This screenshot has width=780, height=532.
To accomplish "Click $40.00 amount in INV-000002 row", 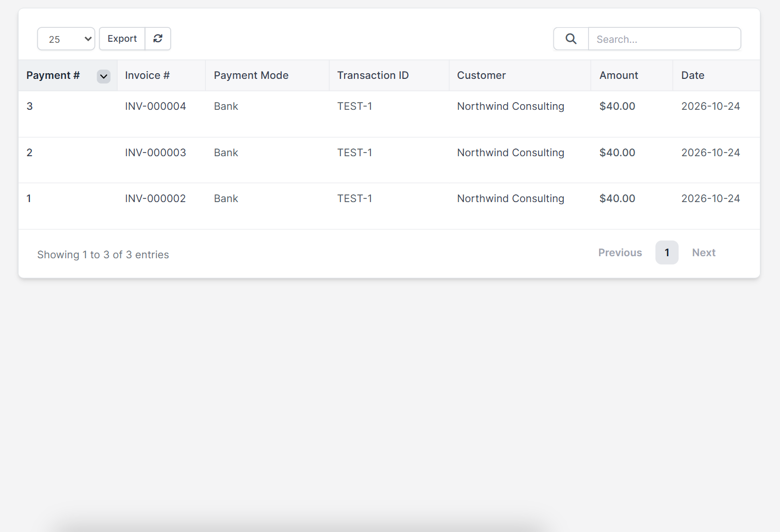I will click(x=617, y=198).
